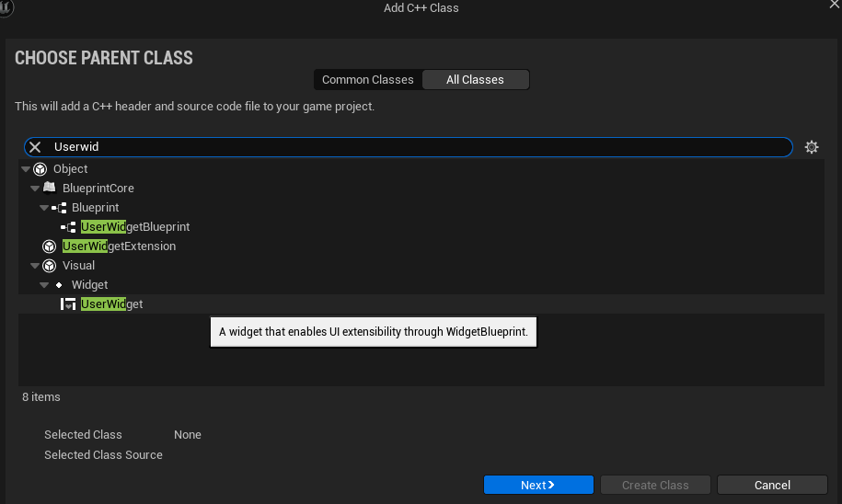This screenshot has width=842, height=504.
Task: Click the 'CHOOSE PARENT CLASS' heading
Action: (104, 58)
